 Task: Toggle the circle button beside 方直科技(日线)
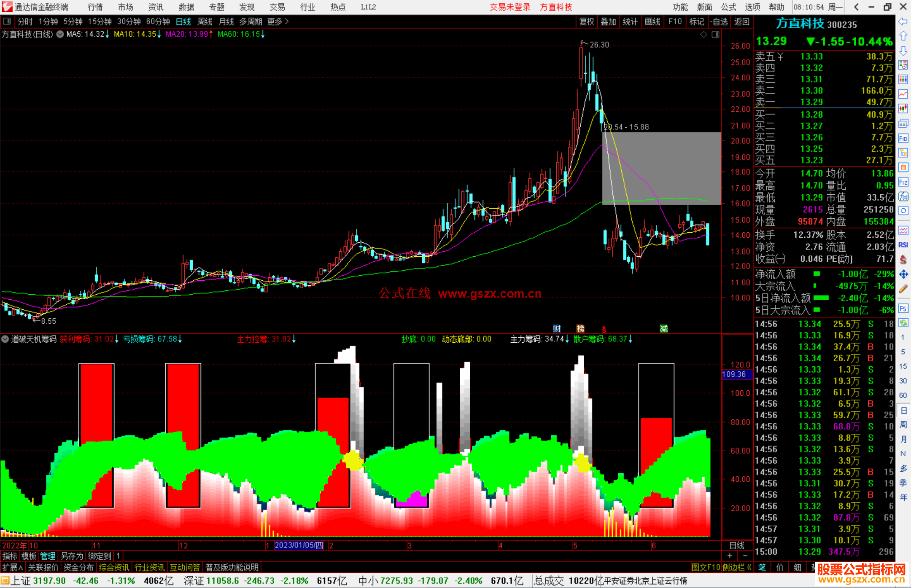60,34
